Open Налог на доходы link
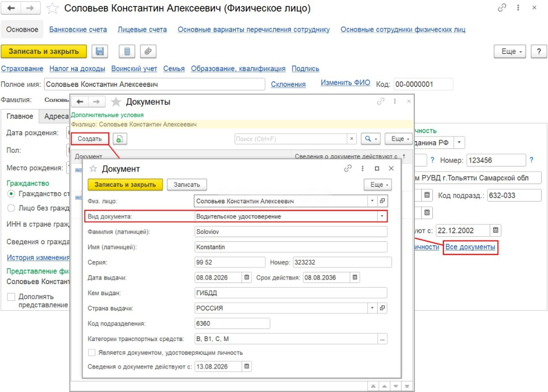The image size is (548, 392). click(77, 69)
